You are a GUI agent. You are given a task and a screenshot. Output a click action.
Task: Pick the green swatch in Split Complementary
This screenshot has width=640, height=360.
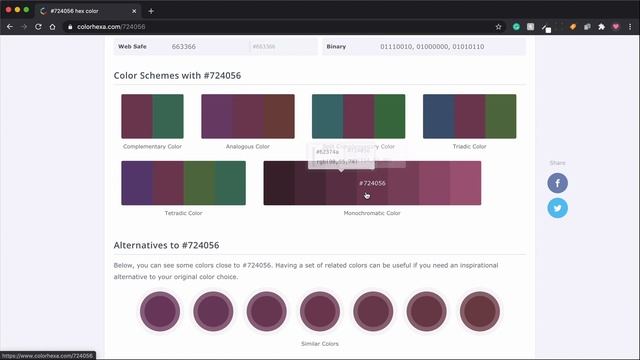click(390, 116)
